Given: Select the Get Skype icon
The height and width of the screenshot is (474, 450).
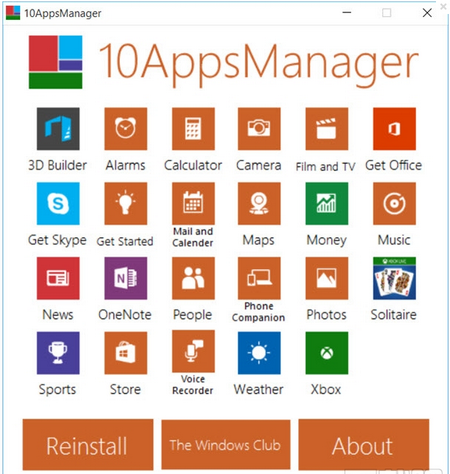Looking at the screenshot, I should coord(58,203).
